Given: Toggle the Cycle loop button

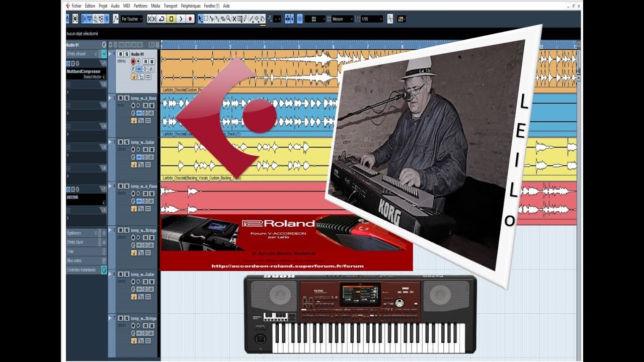Looking at the screenshot, I should (x=162, y=19).
